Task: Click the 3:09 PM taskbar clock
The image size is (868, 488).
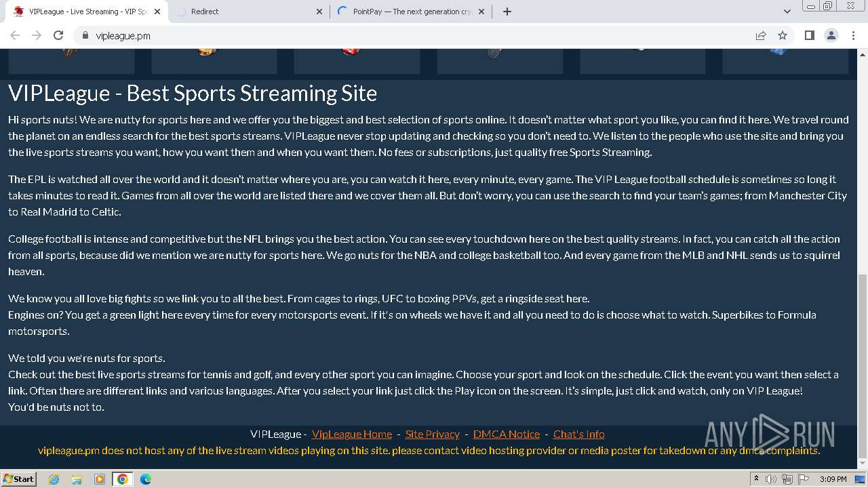Action: coord(833,479)
